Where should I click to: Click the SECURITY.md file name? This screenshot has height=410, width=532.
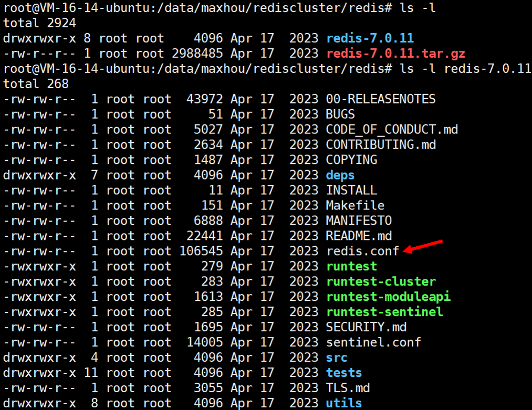367,327
